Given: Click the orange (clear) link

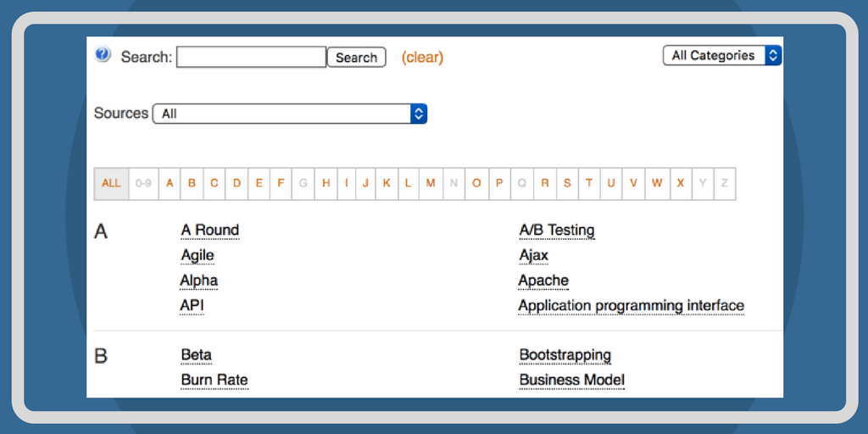Looking at the screenshot, I should pyautogui.click(x=422, y=57).
